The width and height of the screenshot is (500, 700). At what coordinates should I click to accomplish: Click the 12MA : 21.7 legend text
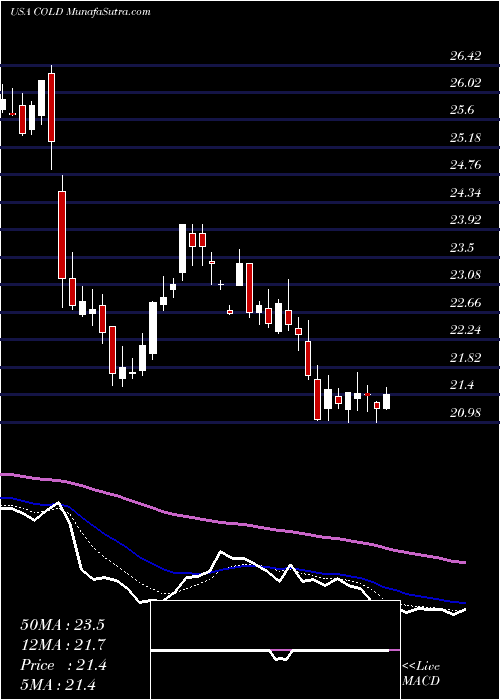[x=62, y=645]
